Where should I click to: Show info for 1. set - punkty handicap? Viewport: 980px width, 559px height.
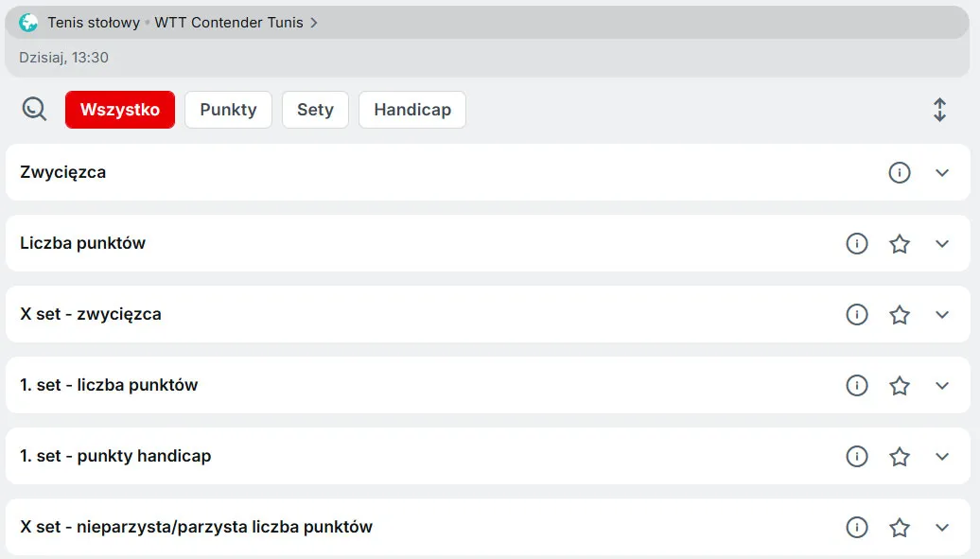click(857, 456)
